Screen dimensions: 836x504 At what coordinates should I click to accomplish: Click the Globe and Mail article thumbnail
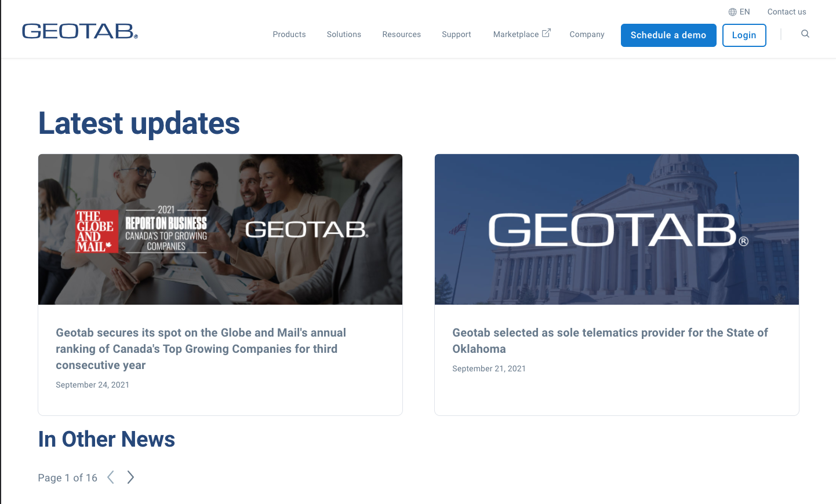coord(220,229)
